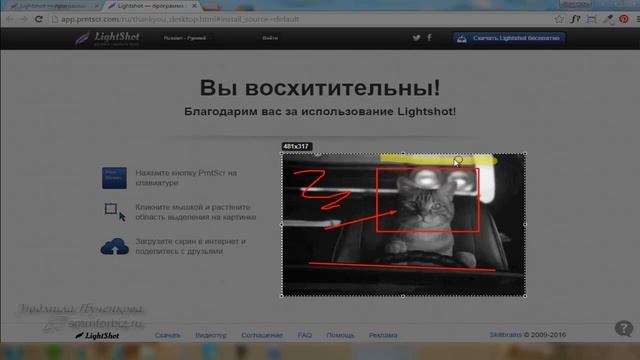640x360 pixels.
Task: Bookmark the page with the star icon
Action: tap(559, 19)
